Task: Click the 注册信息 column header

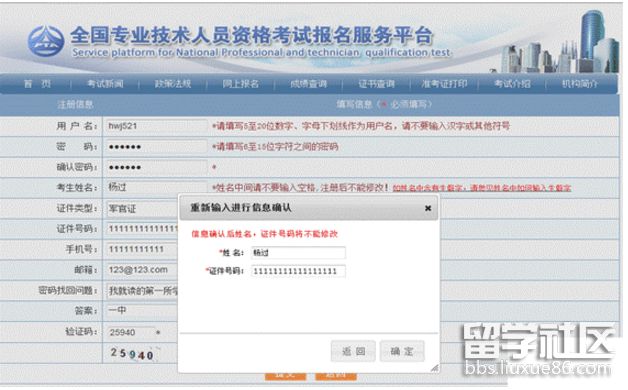Action: 75,105
